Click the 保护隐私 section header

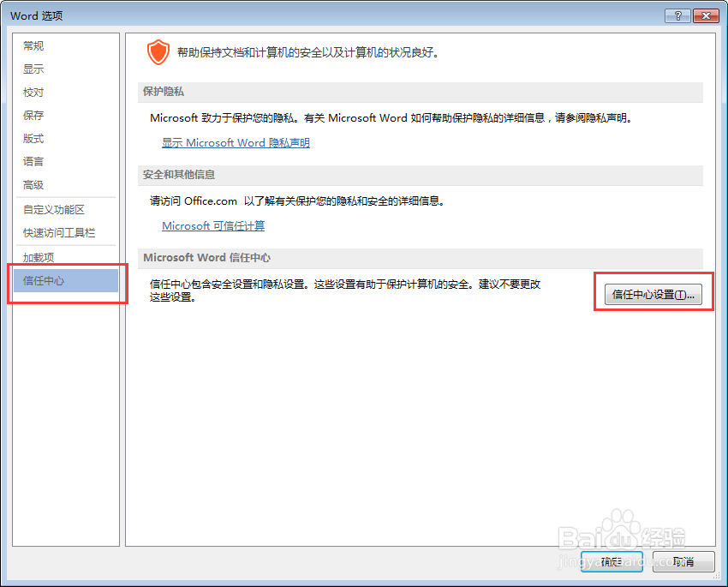421,92
